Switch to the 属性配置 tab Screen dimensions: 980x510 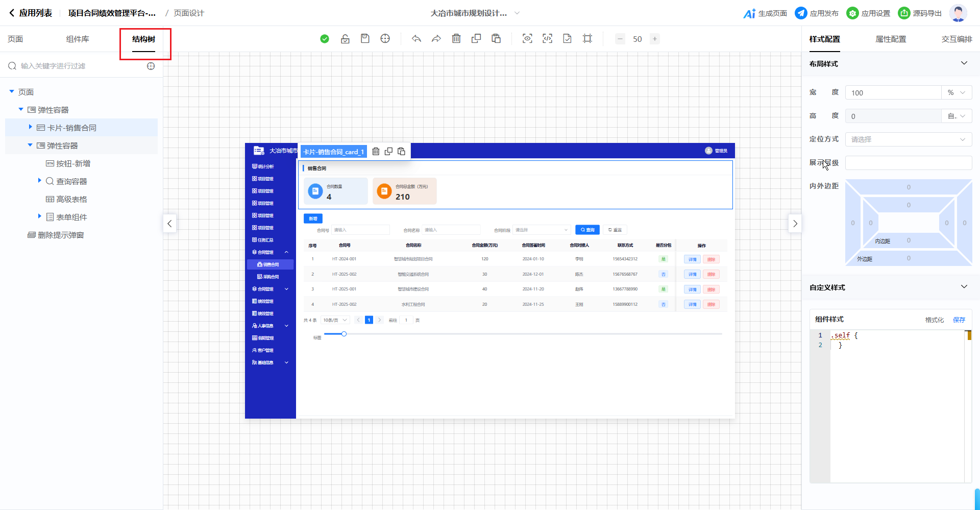891,39
